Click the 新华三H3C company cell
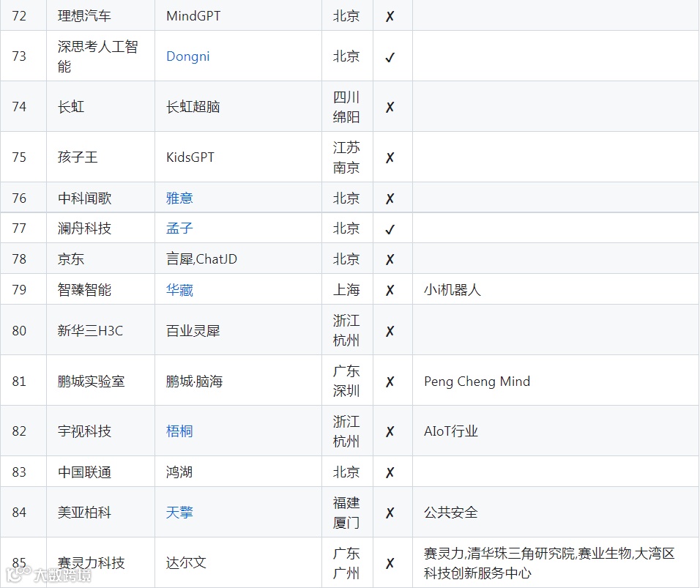 [101, 330]
